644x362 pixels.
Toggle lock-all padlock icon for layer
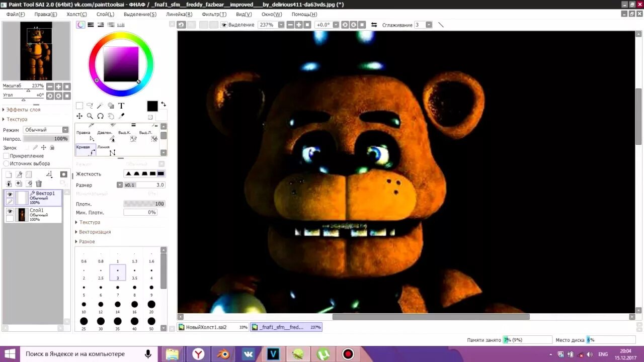pos(52,148)
